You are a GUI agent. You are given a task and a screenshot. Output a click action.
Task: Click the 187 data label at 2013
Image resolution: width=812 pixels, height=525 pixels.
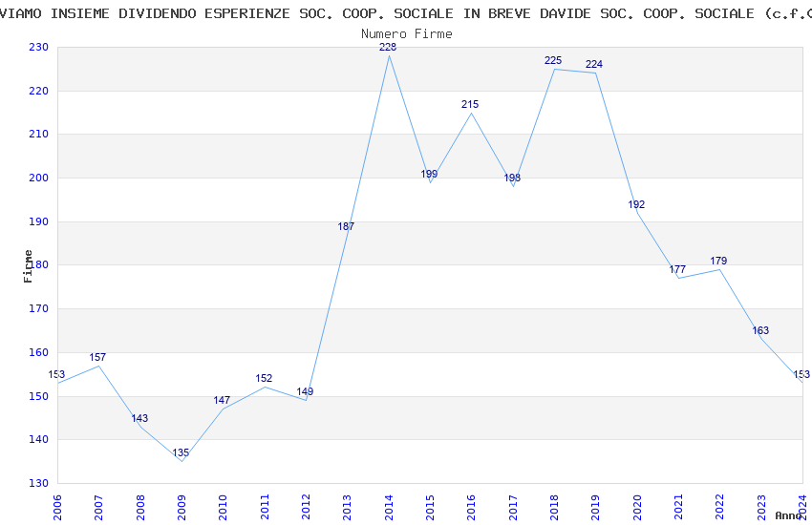tap(346, 226)
